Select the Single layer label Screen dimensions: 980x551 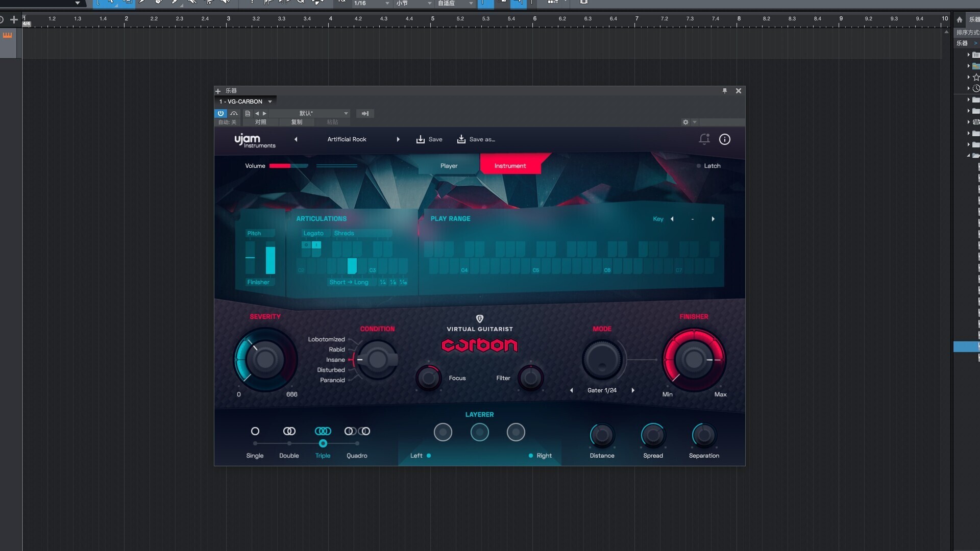coord(255,456)
